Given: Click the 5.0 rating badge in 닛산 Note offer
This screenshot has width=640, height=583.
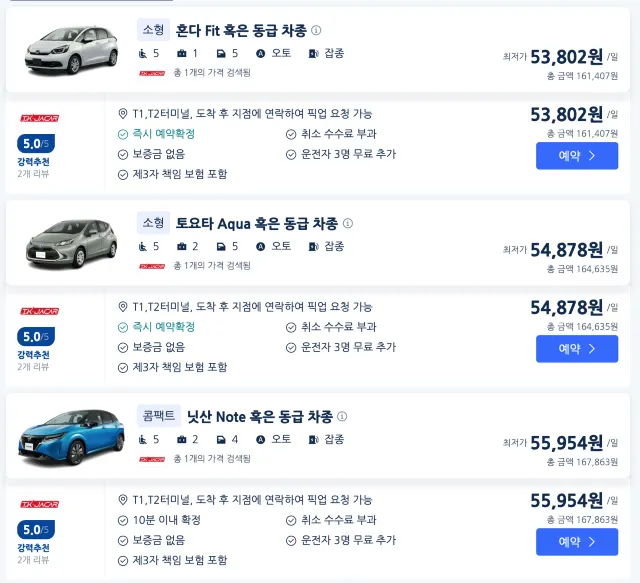Looking at the screenshot, I should (37, 530).
